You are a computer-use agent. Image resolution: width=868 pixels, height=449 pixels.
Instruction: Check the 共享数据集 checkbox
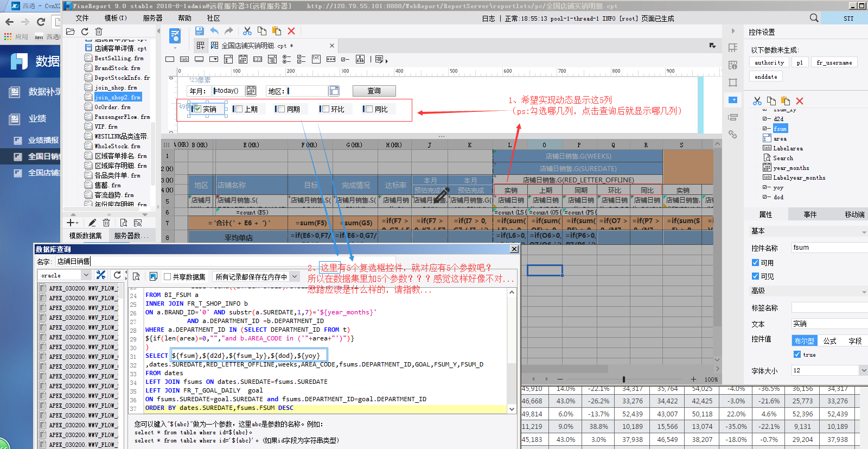(168, 276)
